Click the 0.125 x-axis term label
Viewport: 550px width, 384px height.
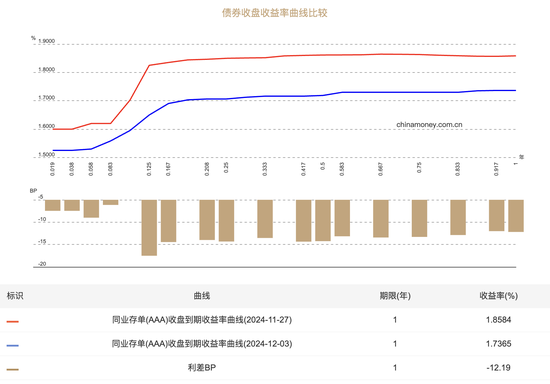pos(149,169)
